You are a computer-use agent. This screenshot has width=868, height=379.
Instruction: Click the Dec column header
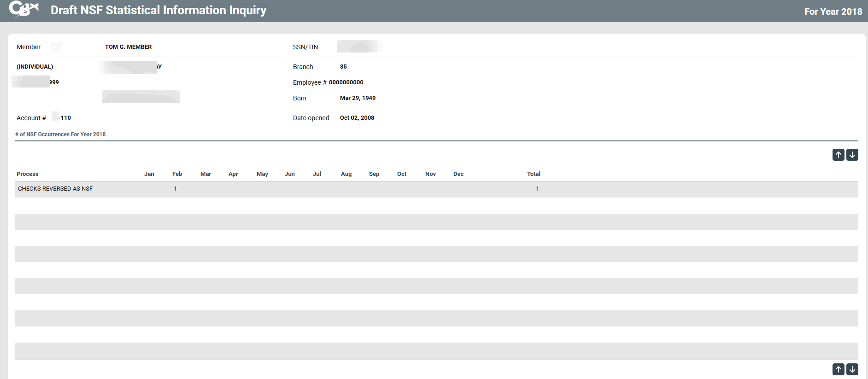458,174
